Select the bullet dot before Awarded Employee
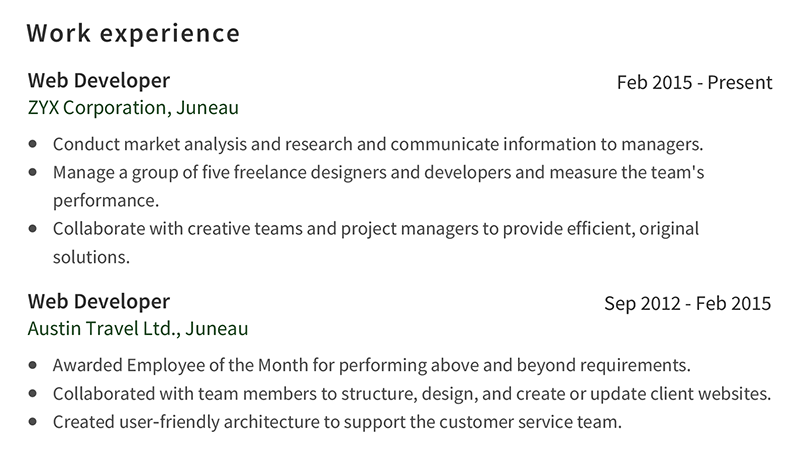 point(33,365)
